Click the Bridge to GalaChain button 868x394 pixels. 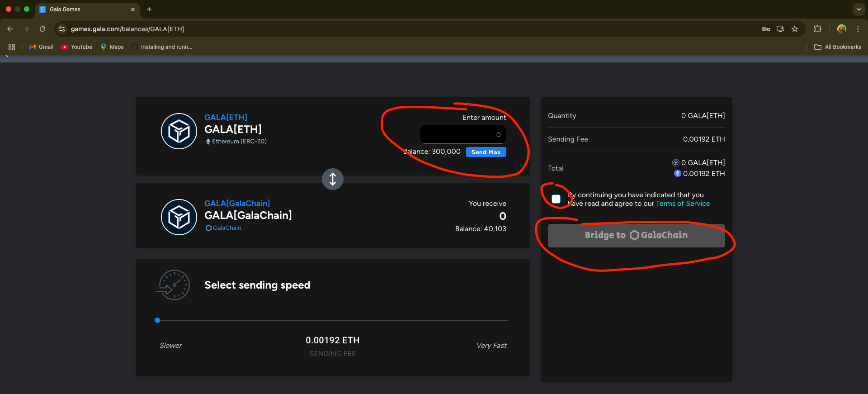(637, 235)
